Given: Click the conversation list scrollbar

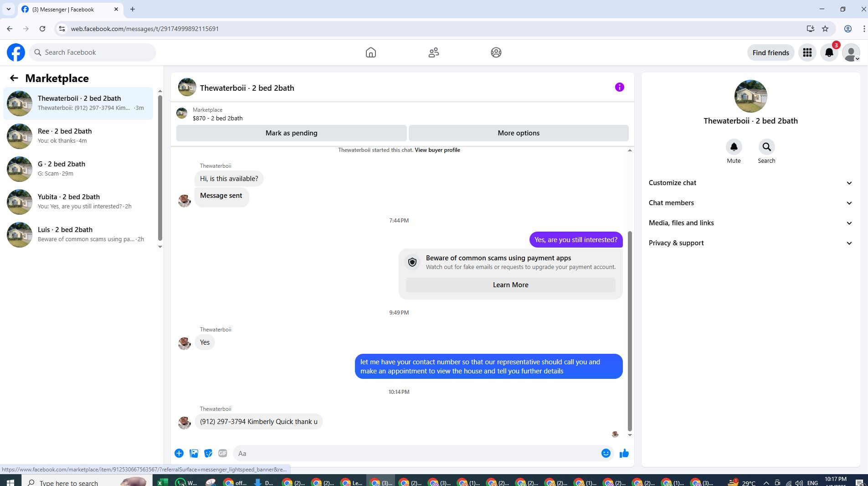Looking at the screenshot, I should click(x=160, y=168).
